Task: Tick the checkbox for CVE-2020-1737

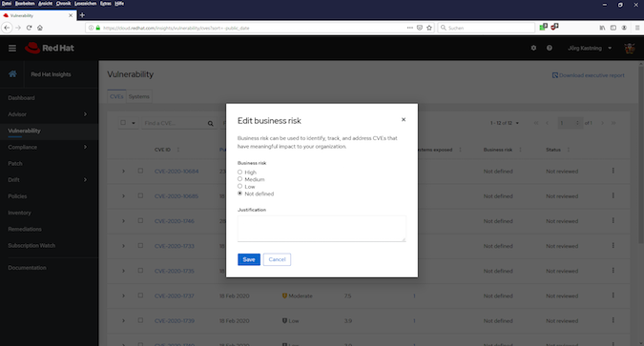Action: click(x=140, y=295)
